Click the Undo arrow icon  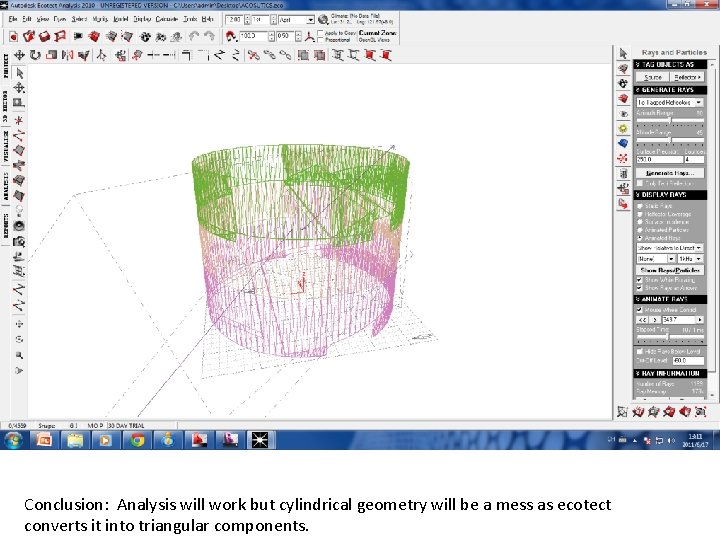point(194,36)
